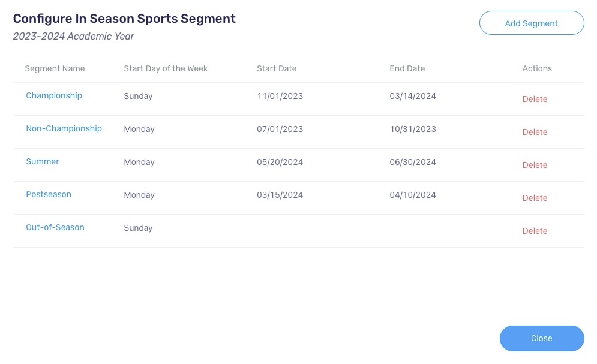The height and width of the screenshot is (364, 597).
Task: Select Summer's end date 06/30/2024
Action: (413, 162)
